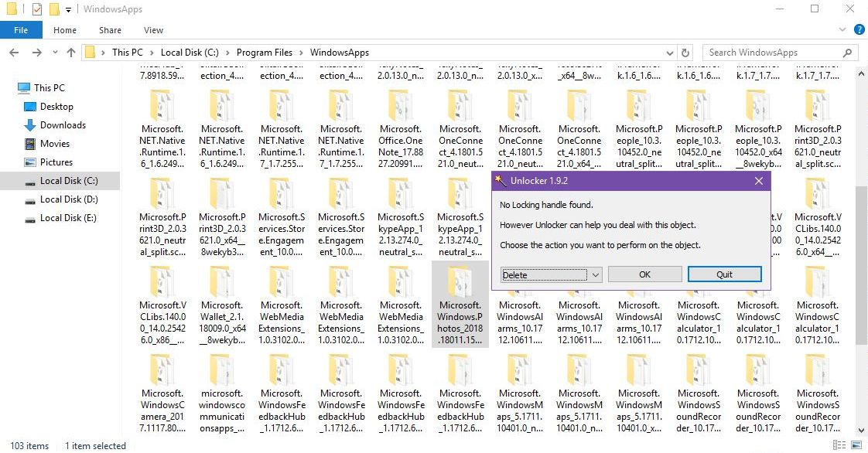Open the address bar history dropdown

(670, 53)
